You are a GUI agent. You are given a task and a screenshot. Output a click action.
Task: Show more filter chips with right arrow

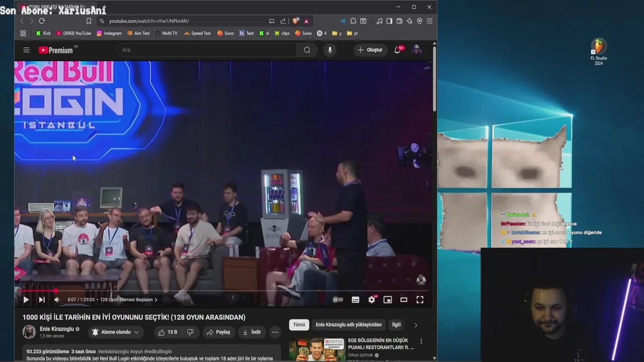click(x=416, y=325)
